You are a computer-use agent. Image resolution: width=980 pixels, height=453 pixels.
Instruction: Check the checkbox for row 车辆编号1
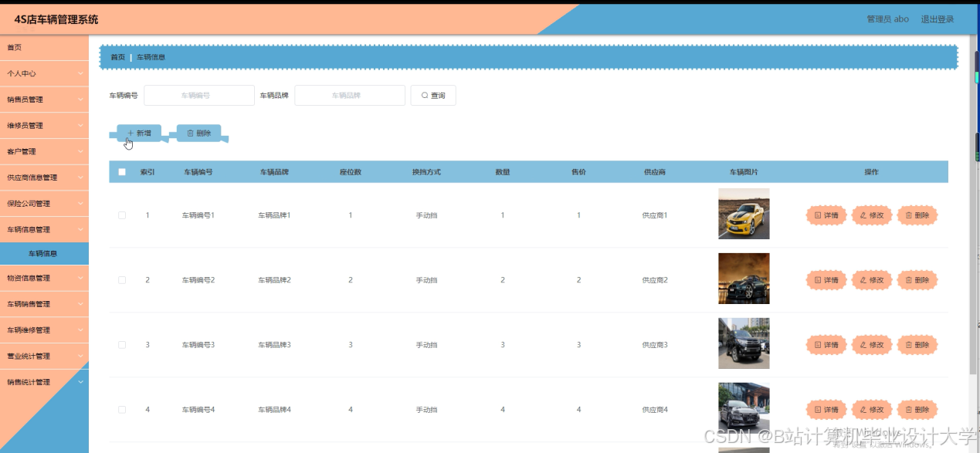tap(122, 215)
